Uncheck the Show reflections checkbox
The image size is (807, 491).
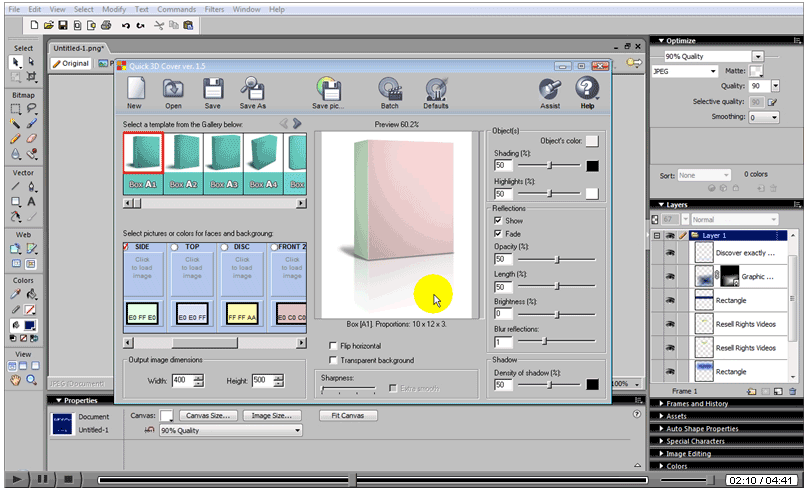[x=498, y=220]
